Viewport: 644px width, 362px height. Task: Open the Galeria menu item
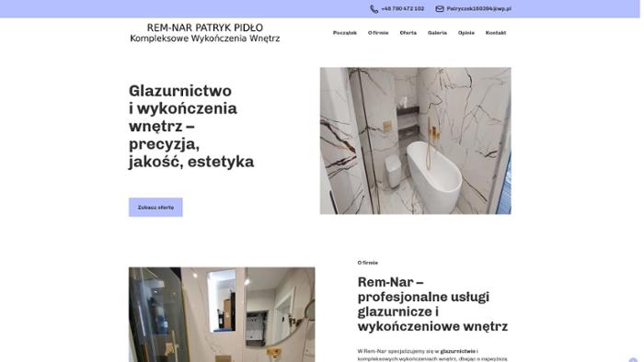437,33
